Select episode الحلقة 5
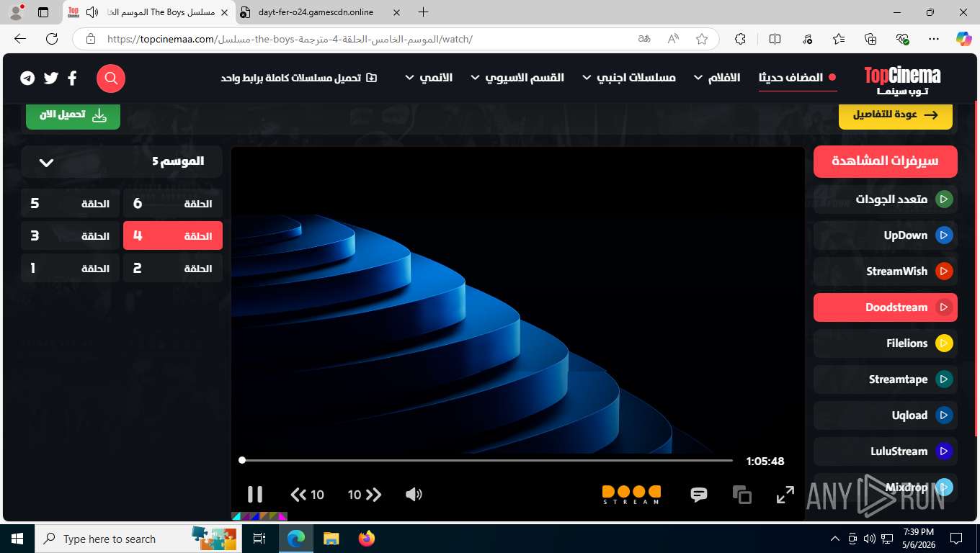 [70, 204]
